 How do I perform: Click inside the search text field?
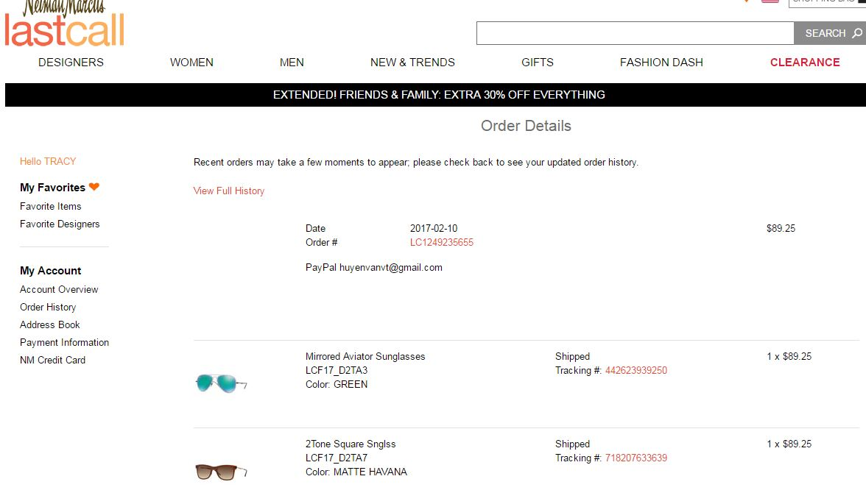point(635,33)
